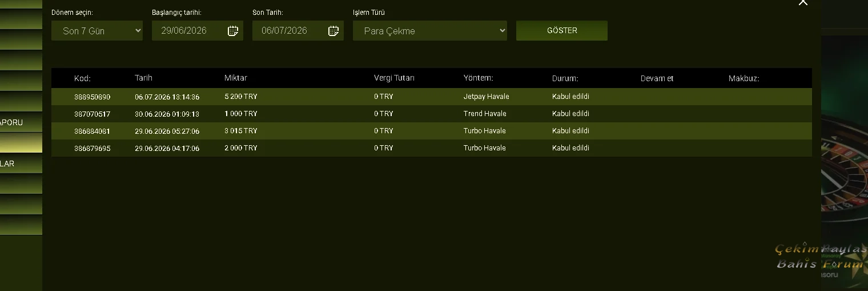Click the 5 200 TRY amount

pos(241,97)
